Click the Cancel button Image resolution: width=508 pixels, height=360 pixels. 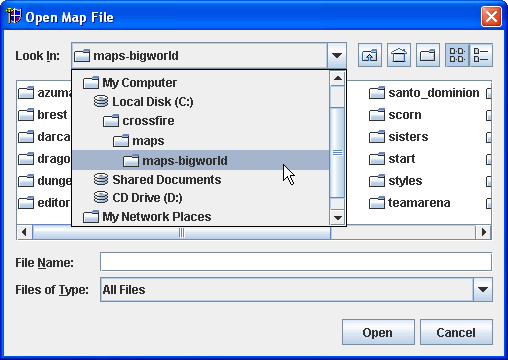tap(456, 332)
